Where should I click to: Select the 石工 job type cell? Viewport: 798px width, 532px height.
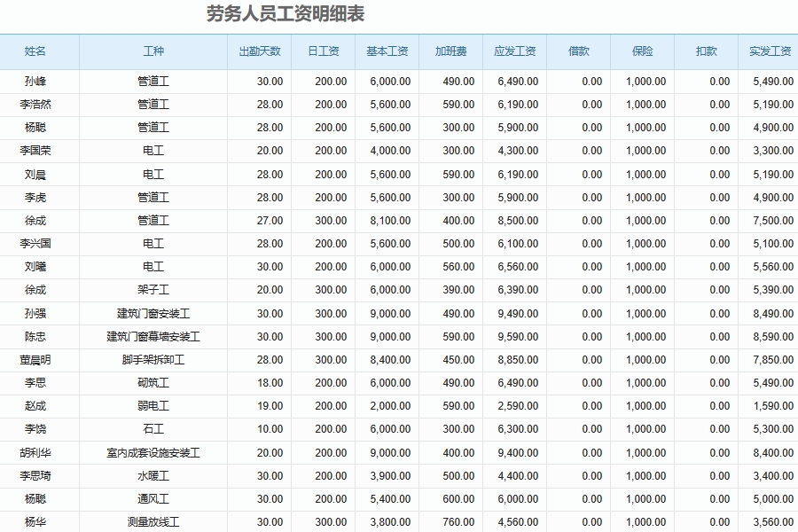(153, 429)
